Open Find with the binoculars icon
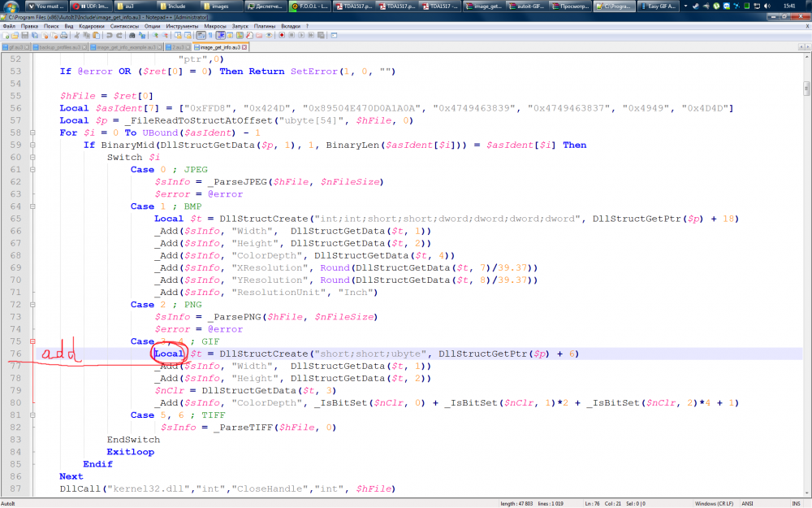 point(132,35)
